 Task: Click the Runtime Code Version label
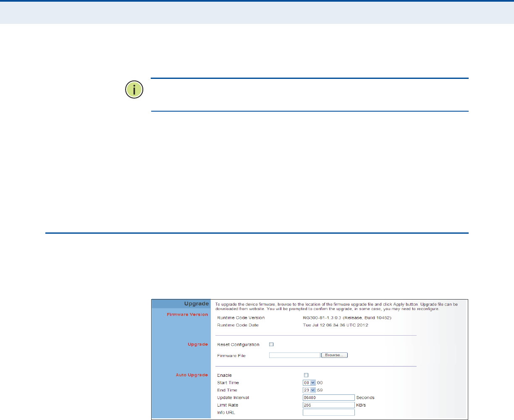pyautogui.click(x=241, y=318)
